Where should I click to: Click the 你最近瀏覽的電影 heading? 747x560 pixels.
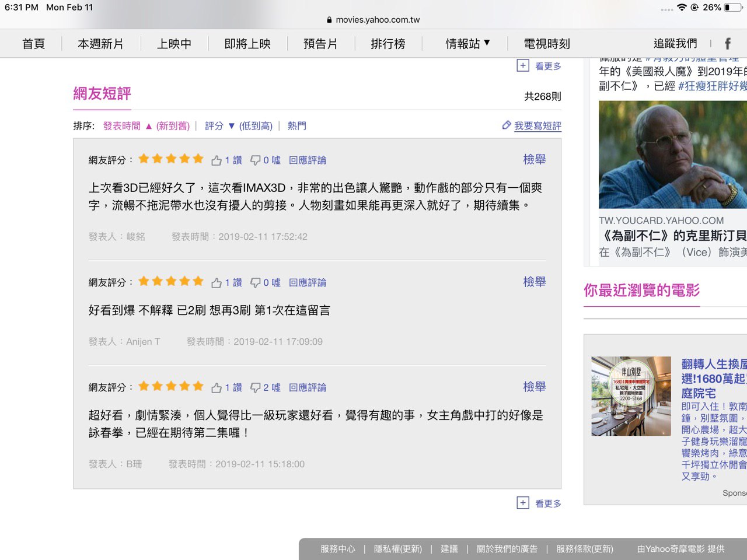click(642, 290)
